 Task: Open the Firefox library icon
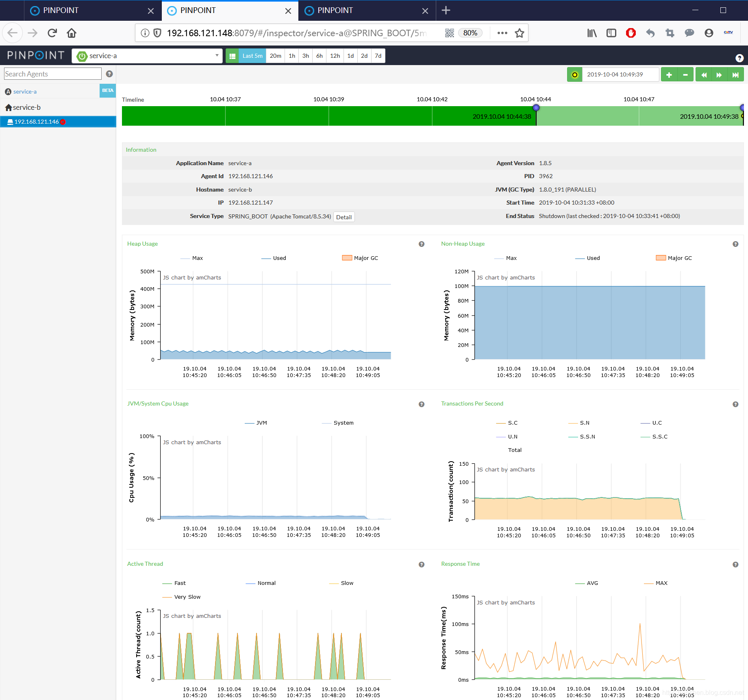(592, 33)
